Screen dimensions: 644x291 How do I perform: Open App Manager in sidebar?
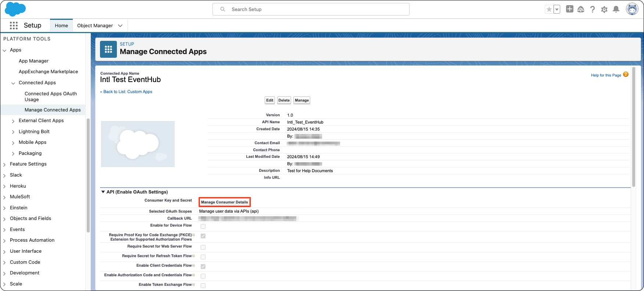point(33,61)
